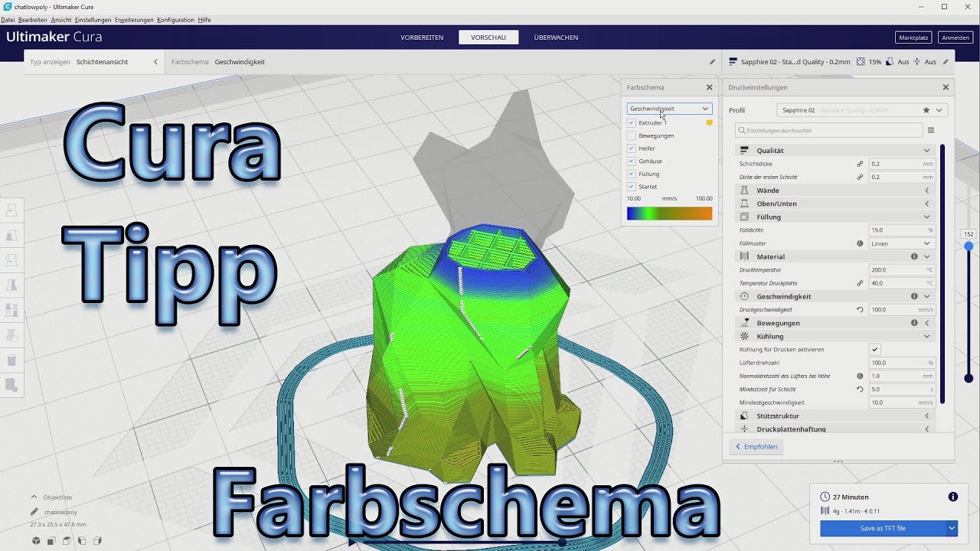Click the Fülldichte value field
This screenshot has height=551, width=980.
click(x=902, y=230)
